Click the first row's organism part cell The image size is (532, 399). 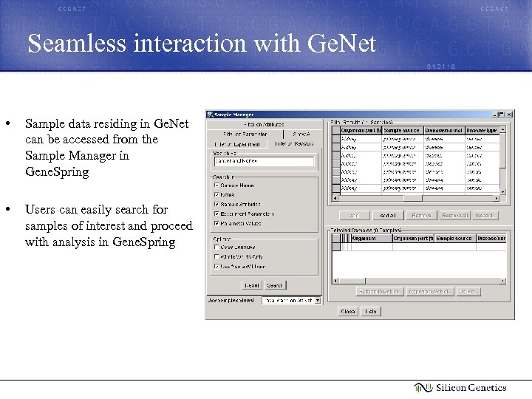(x=361, y=139)
